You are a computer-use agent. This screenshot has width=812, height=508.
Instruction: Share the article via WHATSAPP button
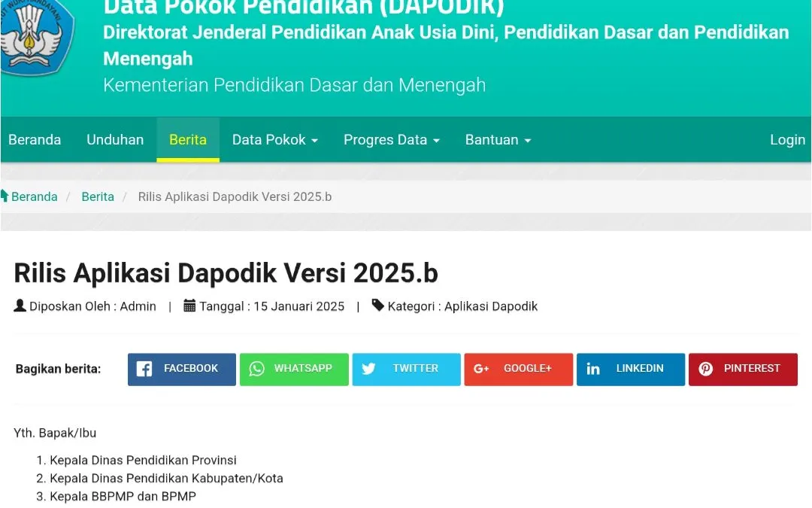click(294, 369)
